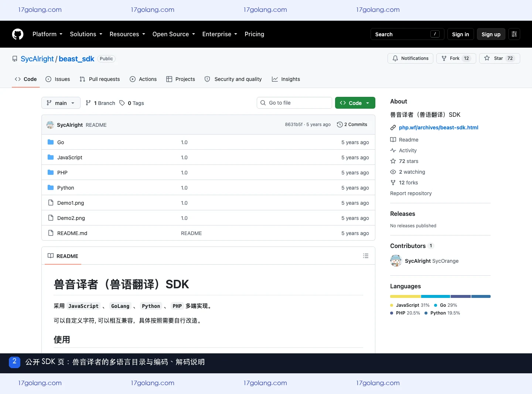Click the PHP folder icon

click(x=51, y=172)
